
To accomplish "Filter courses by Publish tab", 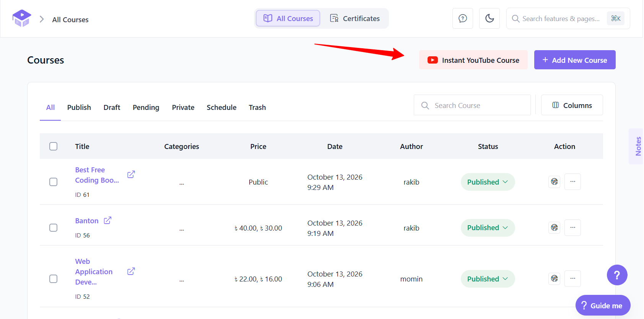I will coord(79,108).
